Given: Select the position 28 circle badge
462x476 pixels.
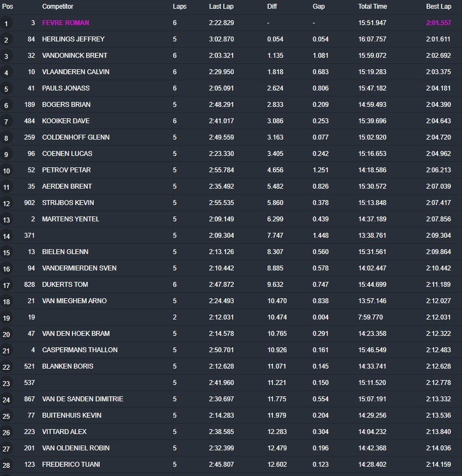Looking at the screenshot, I should pos(7,465).
